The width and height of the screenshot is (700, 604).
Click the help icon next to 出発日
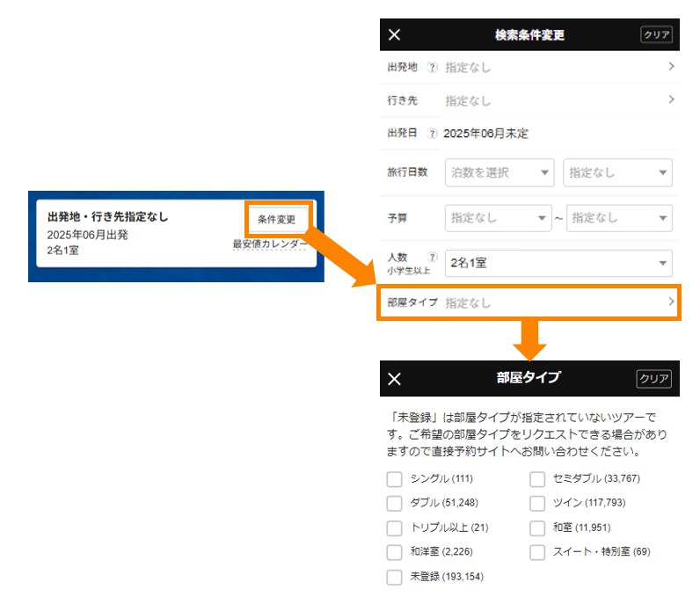click(432, 134)
